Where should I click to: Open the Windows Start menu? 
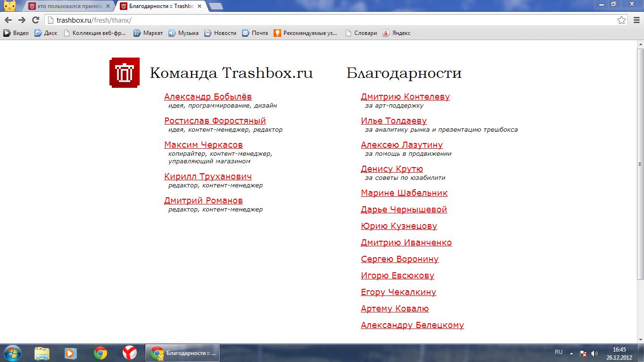(12, 353)
